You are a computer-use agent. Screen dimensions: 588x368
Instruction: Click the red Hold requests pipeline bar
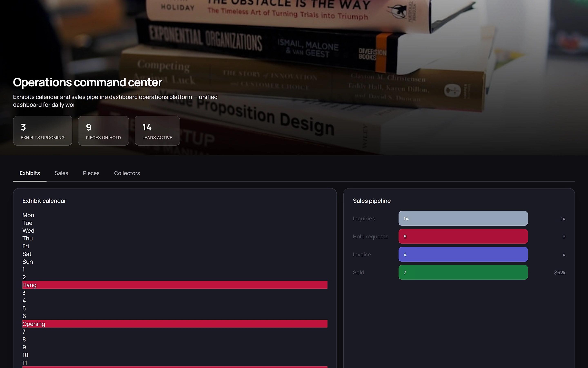coord(463,237)
